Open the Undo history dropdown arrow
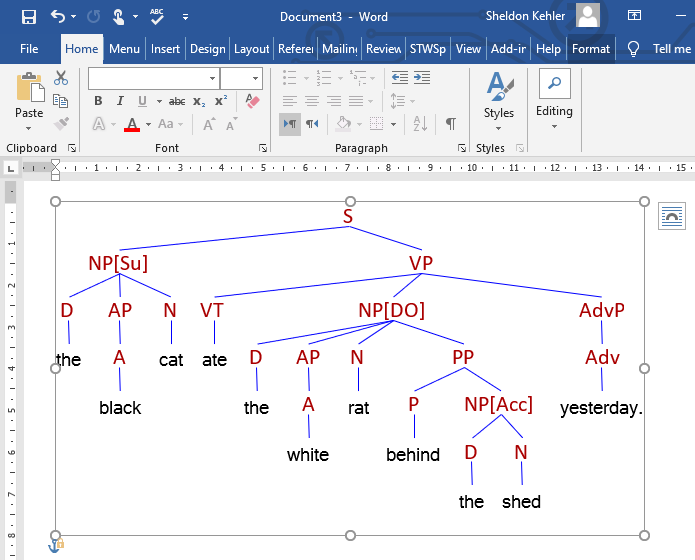Viewport: 695px width, 560px height. coord(74,17)
